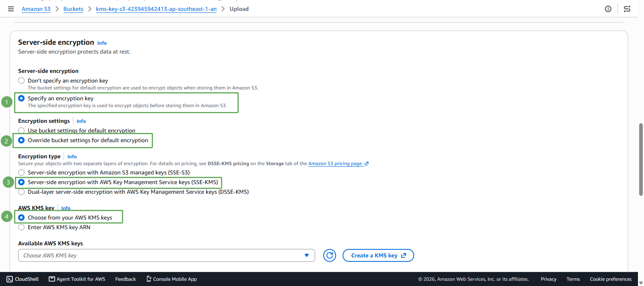Open the hamburger navigation menu
This screenshot has width=644, height=286.
point(11,9)
